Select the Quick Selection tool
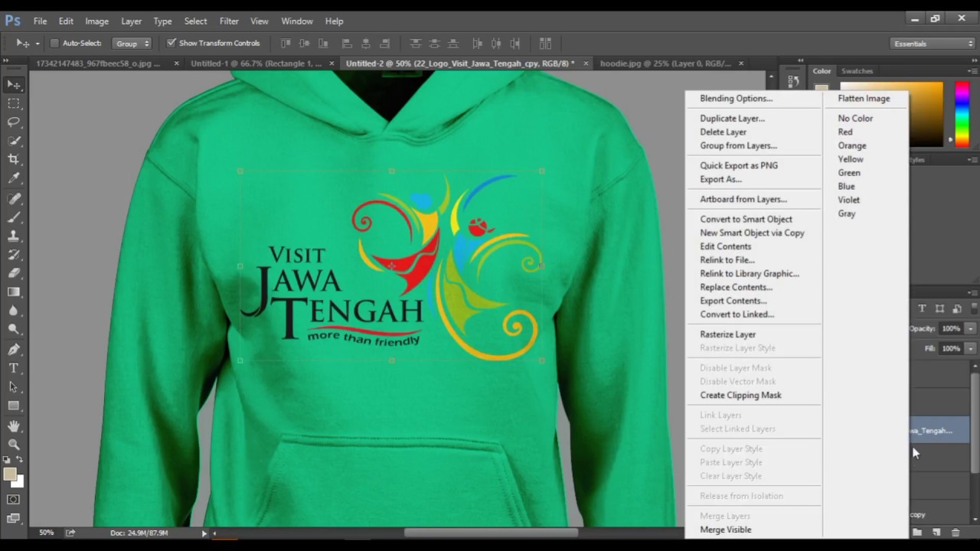 [x=14, y=141]
